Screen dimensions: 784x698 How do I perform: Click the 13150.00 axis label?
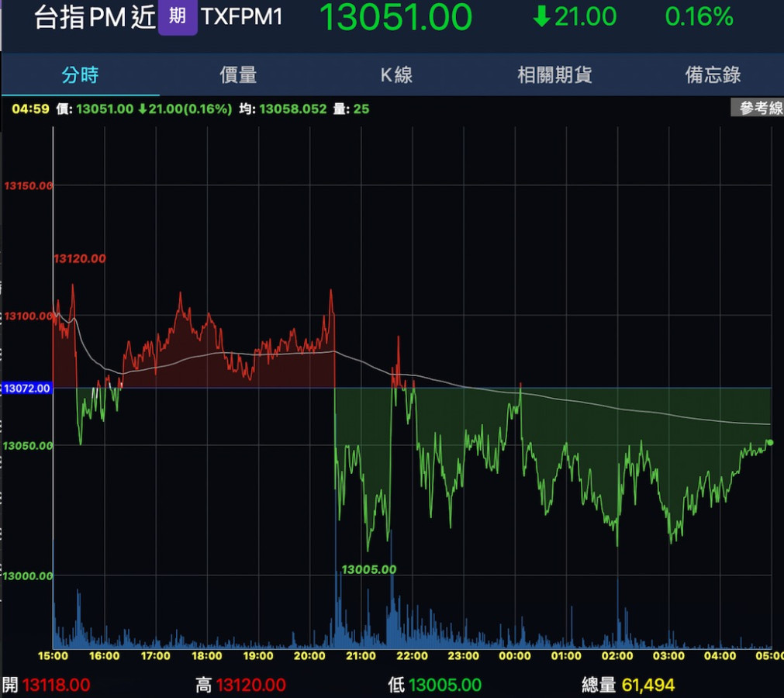tap(28, 186)
